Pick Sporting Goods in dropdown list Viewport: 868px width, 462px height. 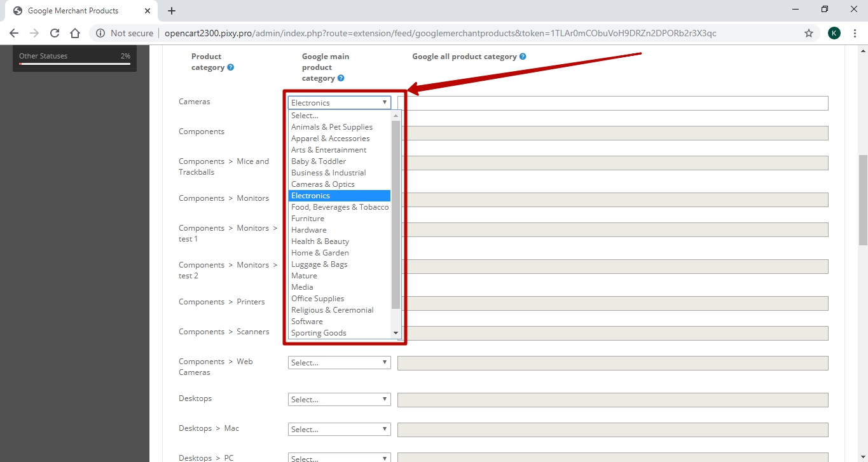[319, 333]
